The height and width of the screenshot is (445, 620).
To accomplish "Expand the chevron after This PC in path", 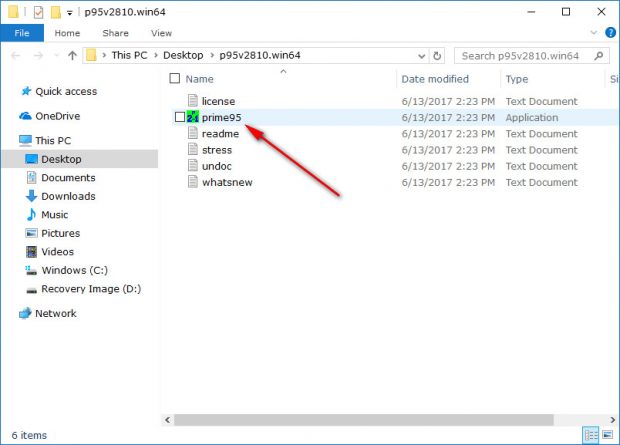I will tap(156, 55).
